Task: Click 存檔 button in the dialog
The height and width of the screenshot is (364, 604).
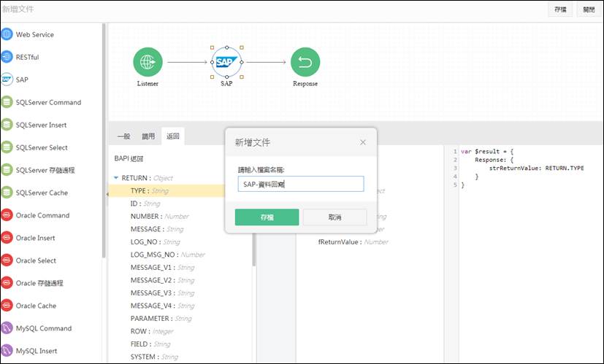Action: (267, 217)
